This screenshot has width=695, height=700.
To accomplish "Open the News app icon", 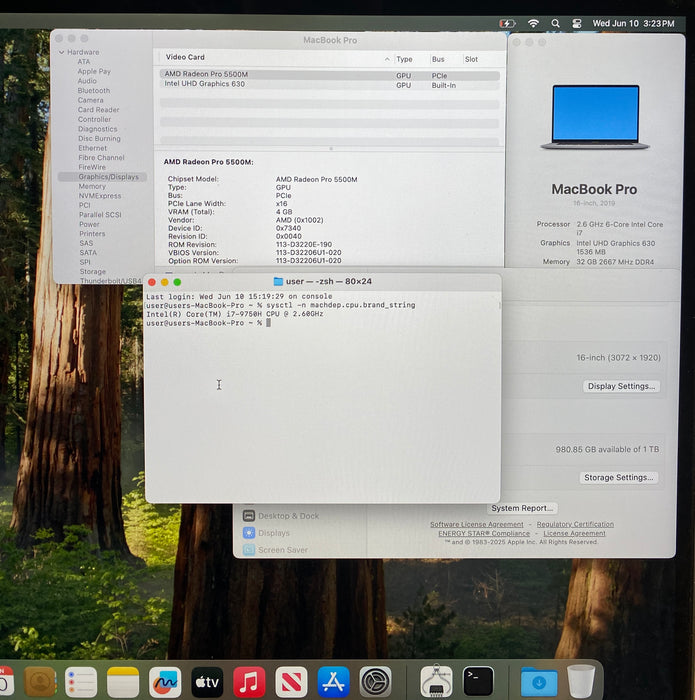I will tap(291, 682).
